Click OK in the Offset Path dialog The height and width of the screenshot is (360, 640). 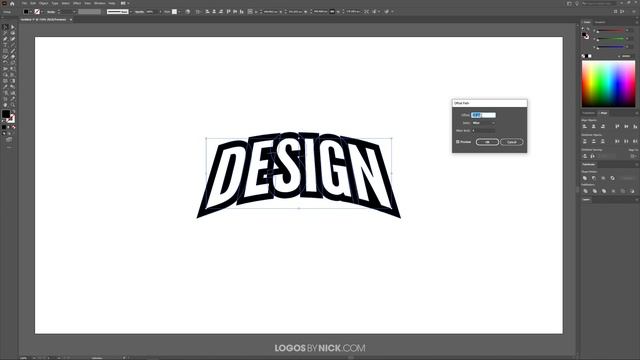tap(487, 142)
